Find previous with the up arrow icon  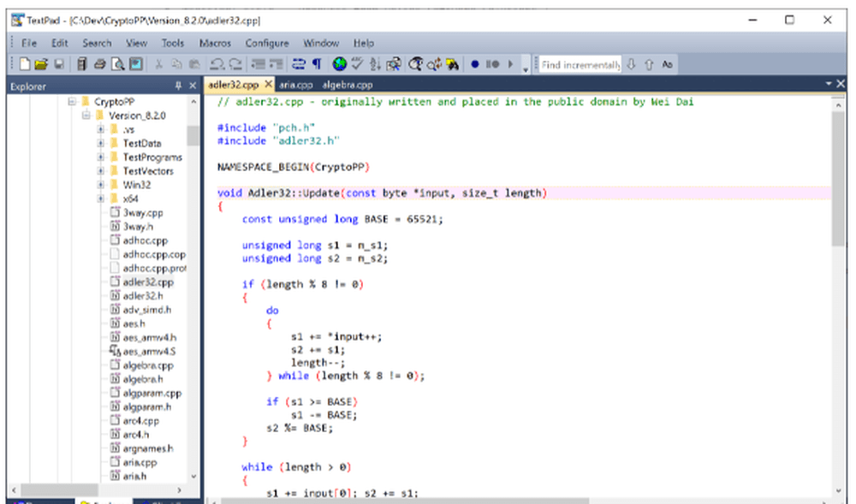click(649, 64)
